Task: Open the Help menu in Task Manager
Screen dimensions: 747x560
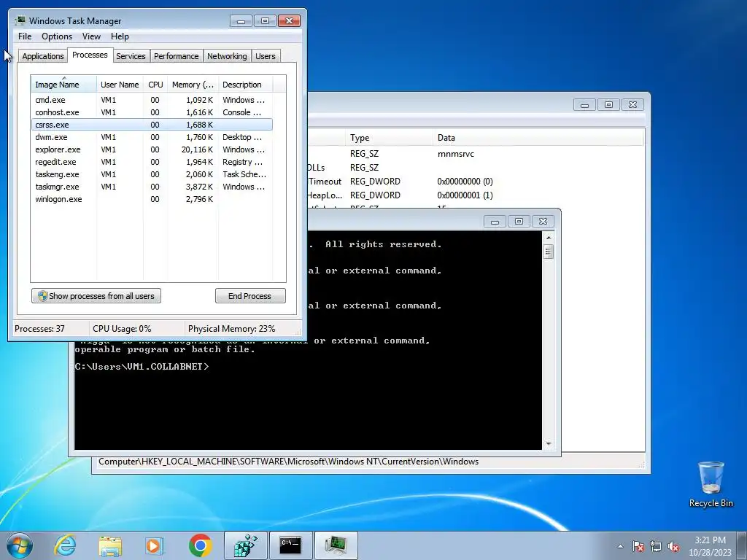Action: (x=120, y=36)
